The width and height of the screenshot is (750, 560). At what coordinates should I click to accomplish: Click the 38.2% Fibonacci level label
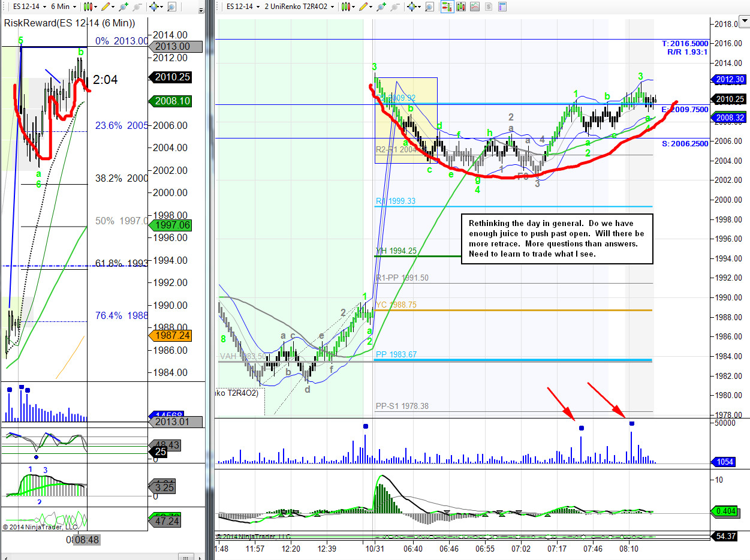tap(122, 178)
